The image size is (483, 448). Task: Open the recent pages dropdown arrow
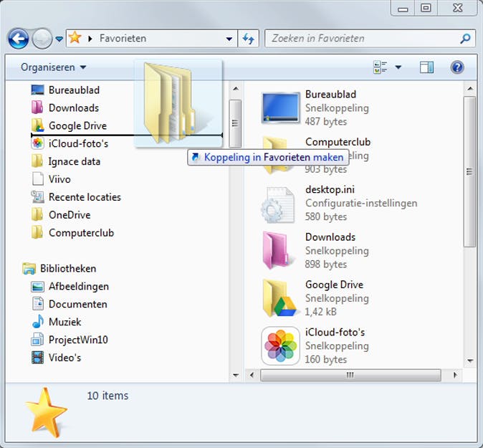click(x=59, y=39)
